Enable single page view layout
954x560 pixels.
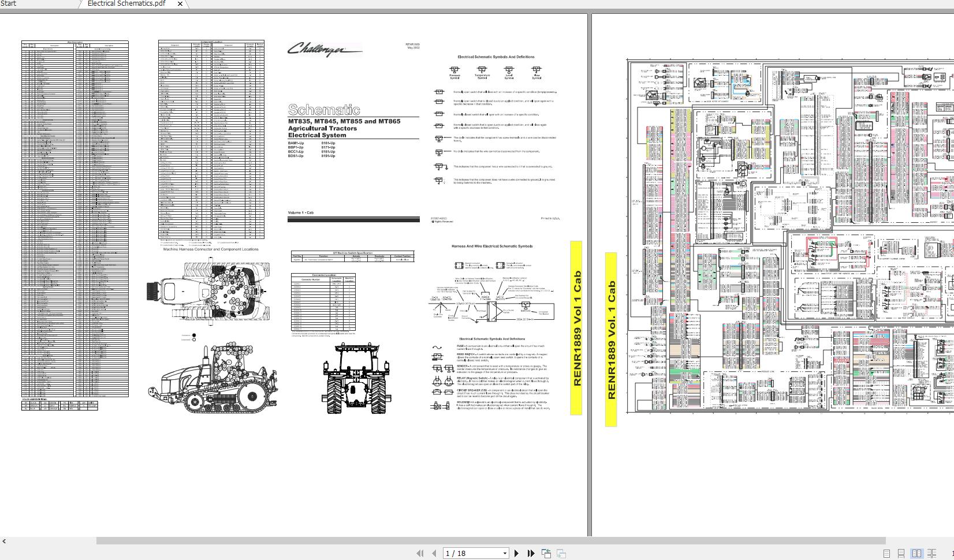coord(886,553)
